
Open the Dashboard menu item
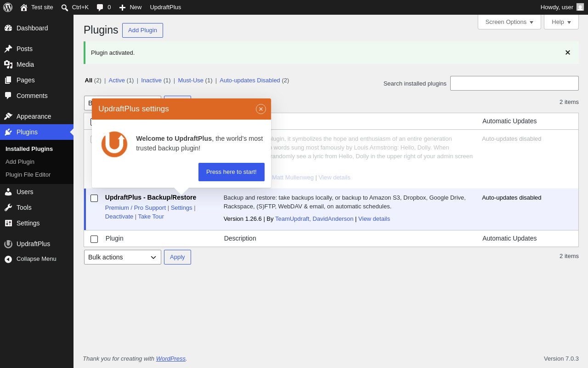pyautogui.click(x=37, y=28)
